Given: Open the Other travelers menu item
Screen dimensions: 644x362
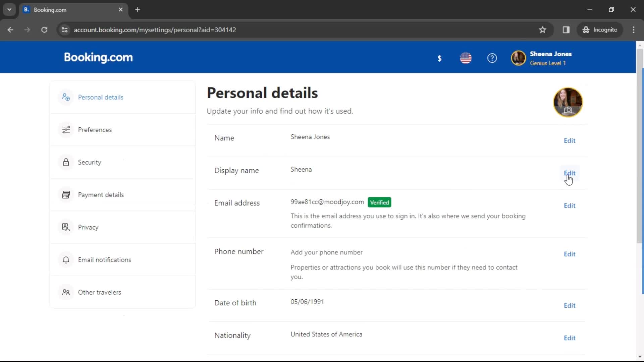Looking at the screenshot, I should click(x=123, y=292).
